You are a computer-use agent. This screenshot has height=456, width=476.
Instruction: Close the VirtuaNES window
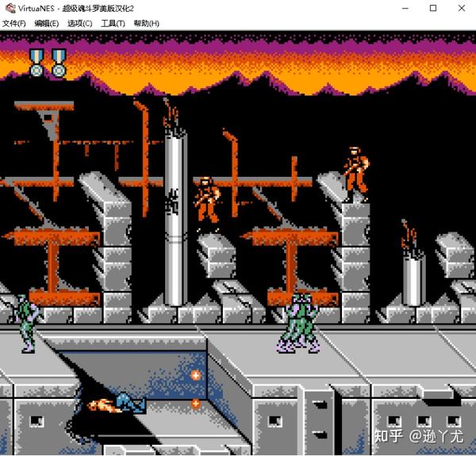coord(462,8)
